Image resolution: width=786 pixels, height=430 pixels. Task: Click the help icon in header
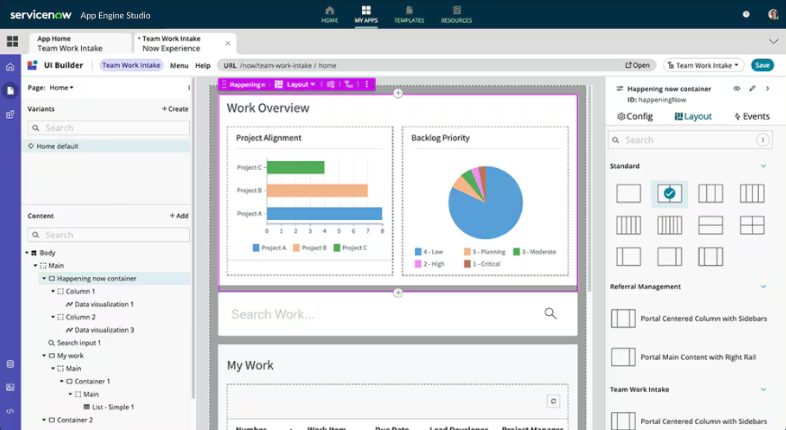coord(746,15)
